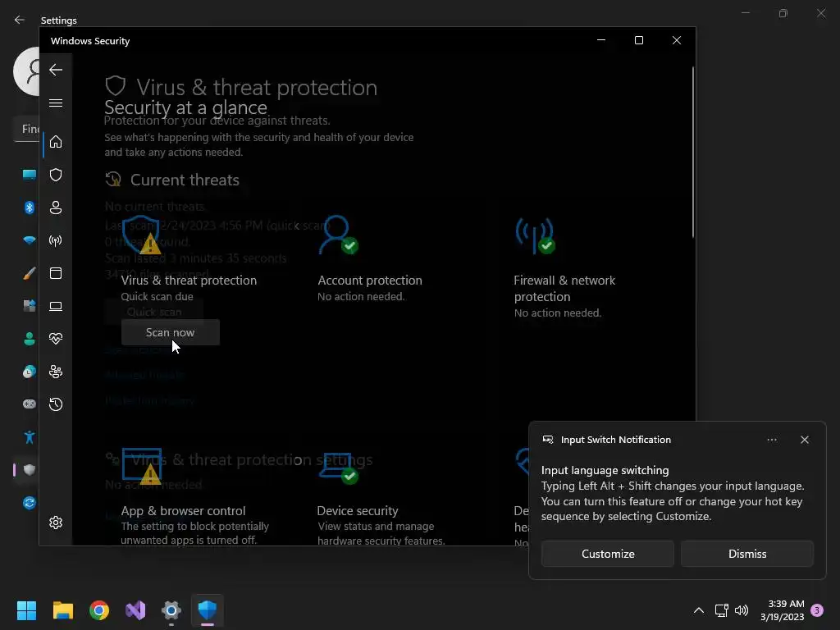The height and width of the screenshot is (630, 840).
Task: Open the Firewall & network protection tile title
Action: tap(564, 288)
